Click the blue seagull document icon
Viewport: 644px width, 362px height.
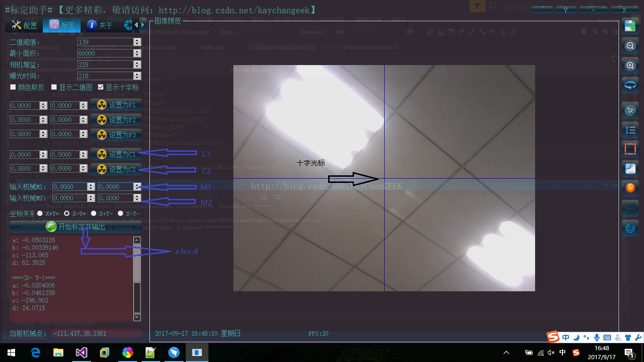pos(630,169)
